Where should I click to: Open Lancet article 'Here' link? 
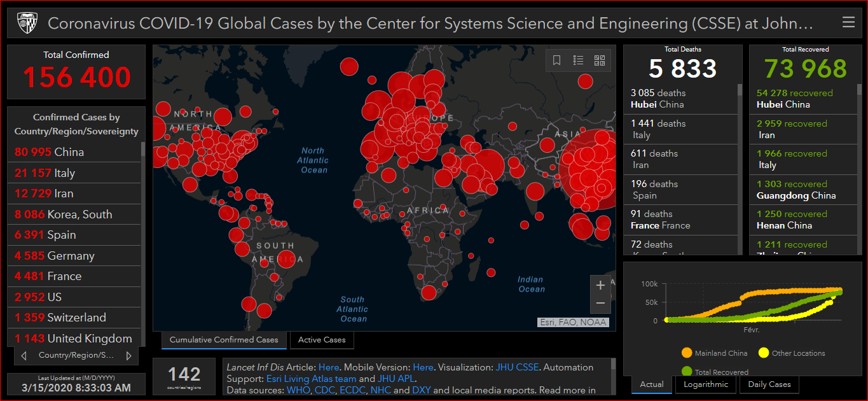point(329,367)
